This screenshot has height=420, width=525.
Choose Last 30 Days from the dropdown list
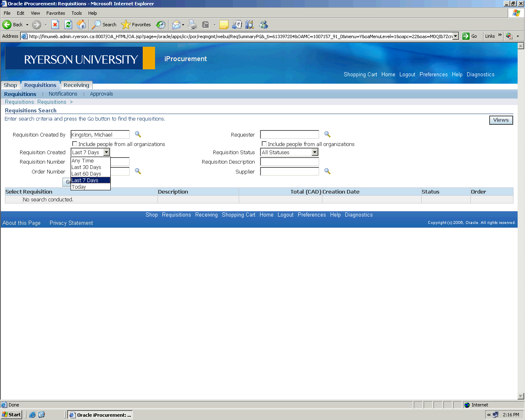[x=87, y=167]
